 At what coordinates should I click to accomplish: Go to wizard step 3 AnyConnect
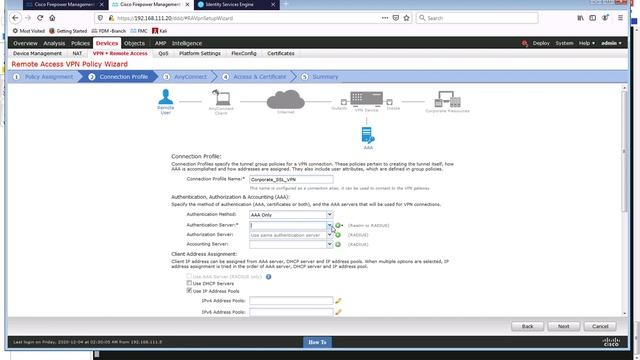pos(186,77)
